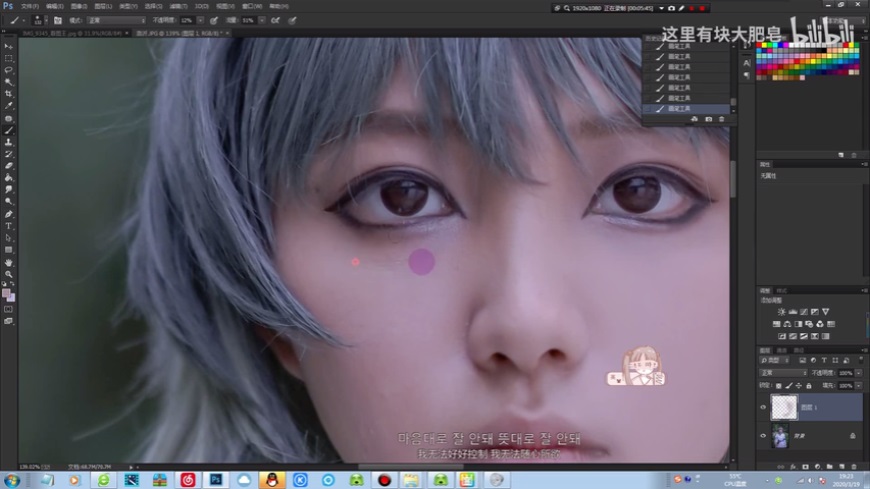The width and height of the screenshot is (870, 489).
Task: Open the Edit menu
Action: click(55, 6)
